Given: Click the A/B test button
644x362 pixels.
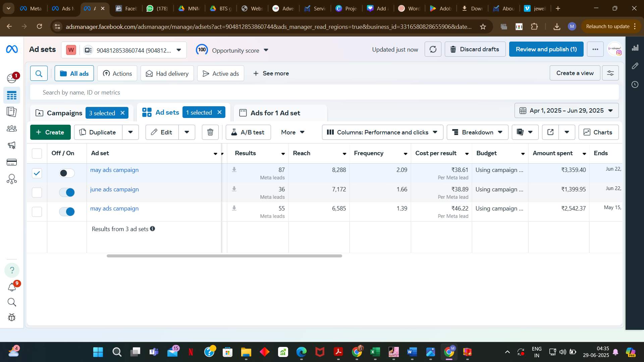Looking at the screenshot, I should (x=248, y=132).
